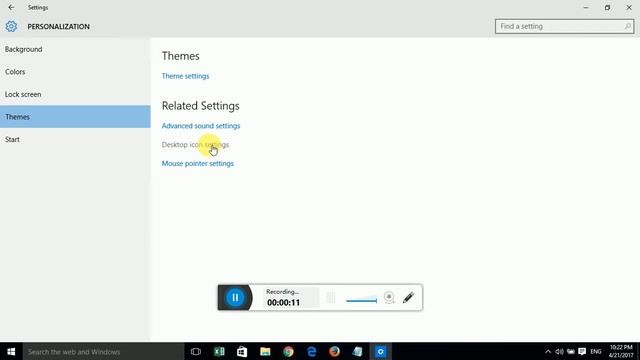Launch Microsoft Edge from the taskbar
The width and height of the screenshot is (640, 360).
pos(311,351)
